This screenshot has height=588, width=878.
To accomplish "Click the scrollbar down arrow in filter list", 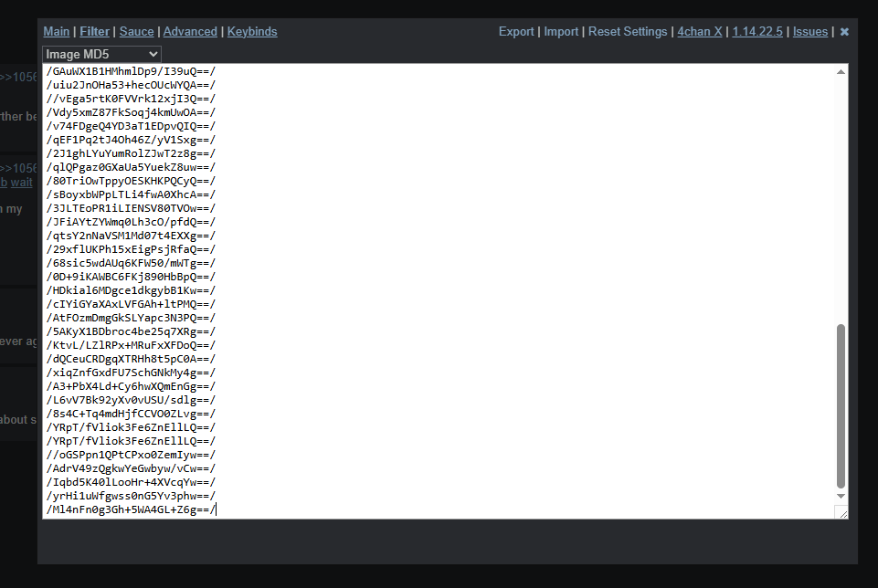I will (x=841, y=497).
